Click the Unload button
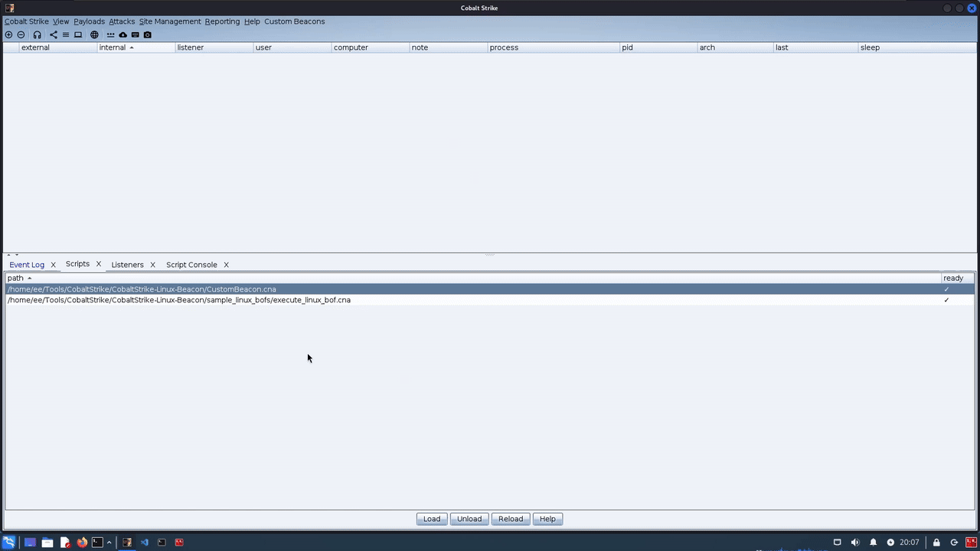 [x=469, y=519]
